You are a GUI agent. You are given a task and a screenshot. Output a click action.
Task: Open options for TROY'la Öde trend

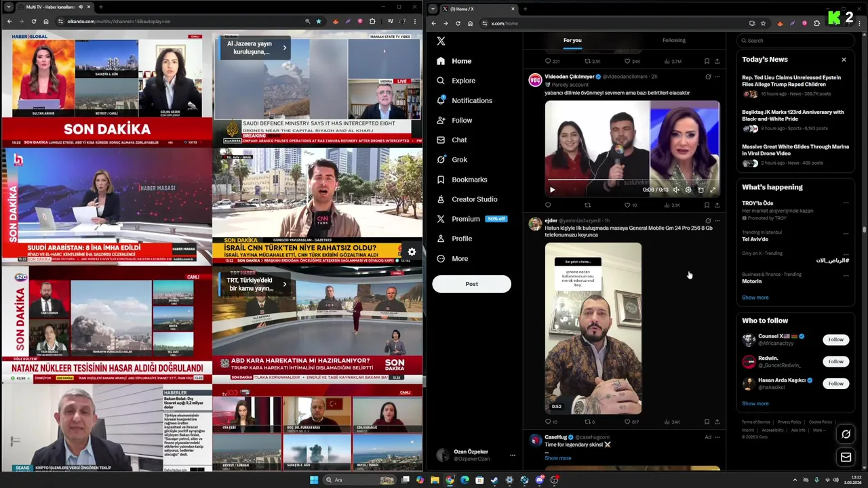(846, 203)
